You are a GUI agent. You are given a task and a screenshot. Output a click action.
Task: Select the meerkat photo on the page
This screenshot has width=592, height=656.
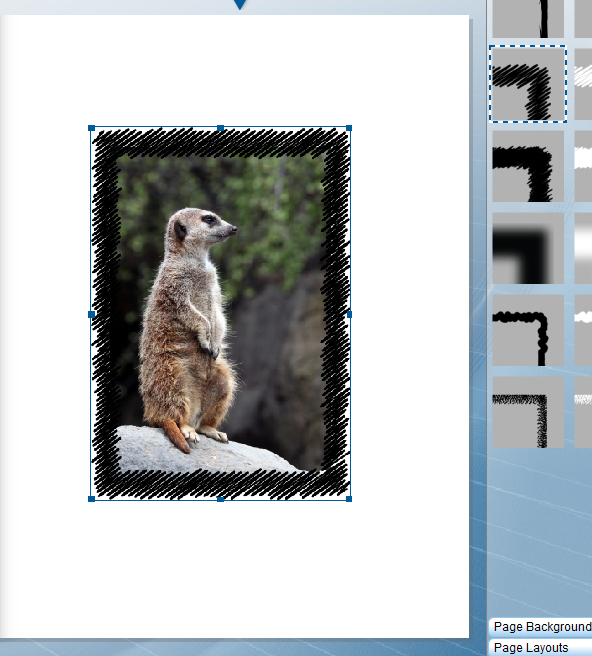(220, 313)
